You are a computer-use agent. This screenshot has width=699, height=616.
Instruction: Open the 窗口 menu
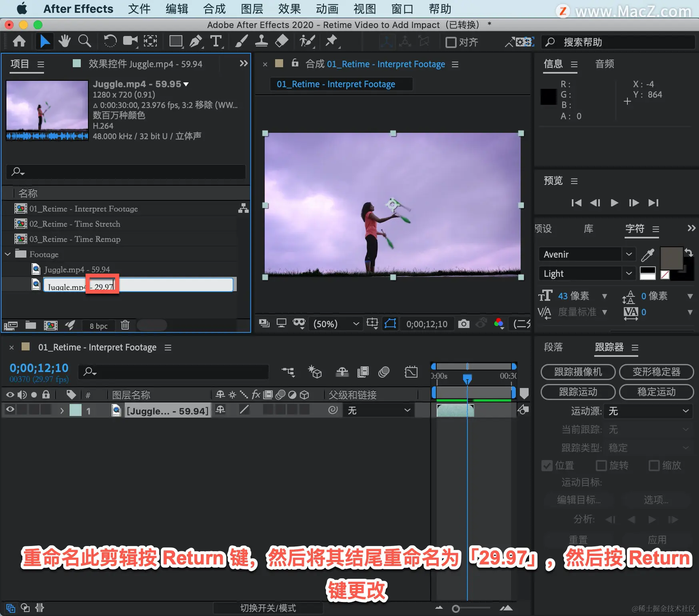click(402, 9)
